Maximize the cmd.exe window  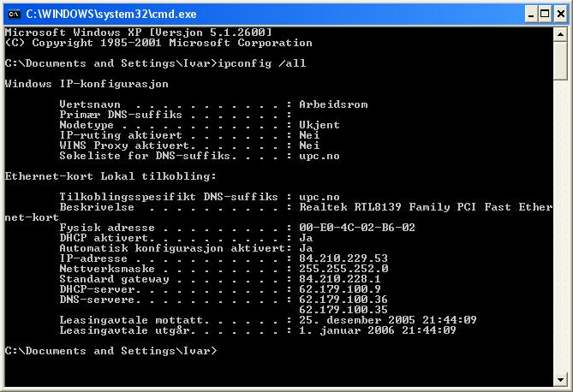point(545,15)
